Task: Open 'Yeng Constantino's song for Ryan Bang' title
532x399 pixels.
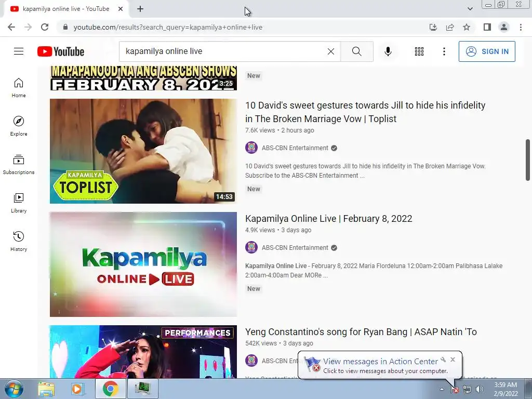Action: pos(361,332)
